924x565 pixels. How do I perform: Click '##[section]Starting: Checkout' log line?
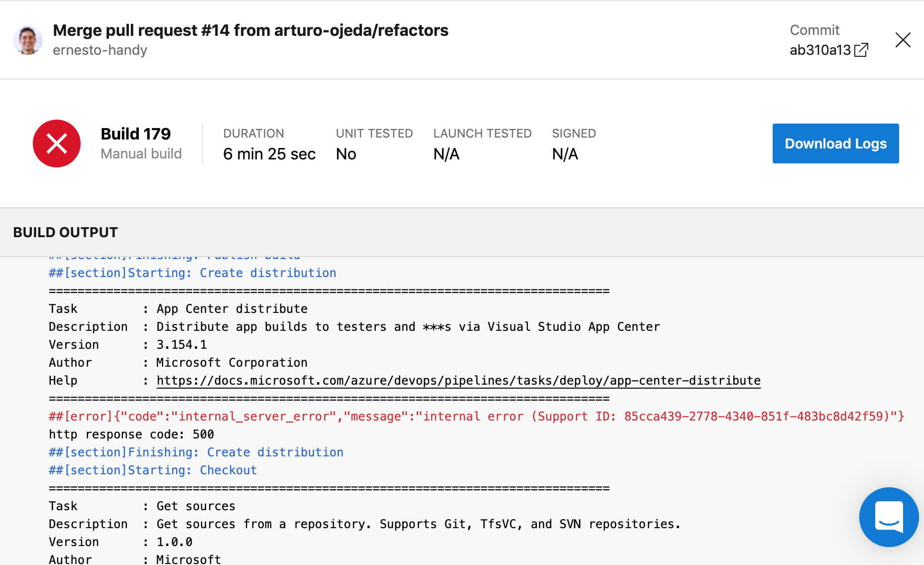pyautogui.click(x=153, y=470)
